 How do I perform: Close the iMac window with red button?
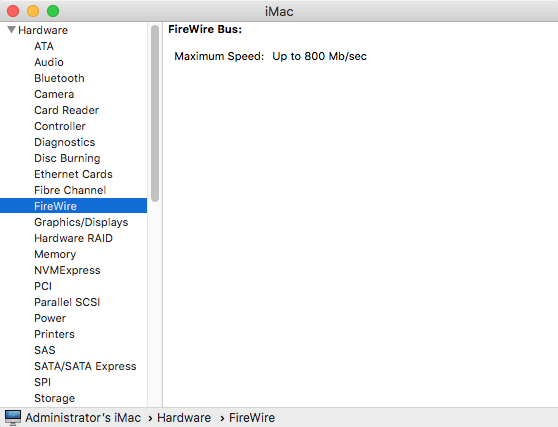[13, 11]
